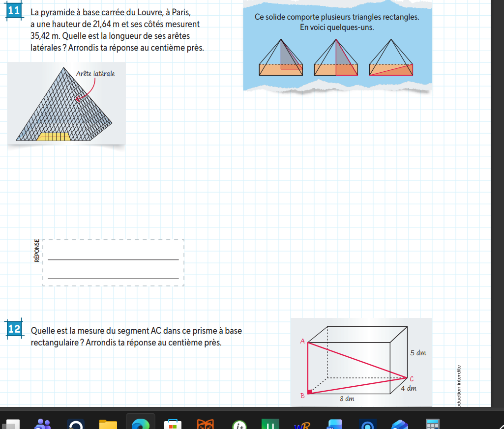Open the Calculator app in taskbar
Viewport: 504px width, 429px height.
click(x=432, y=424)
